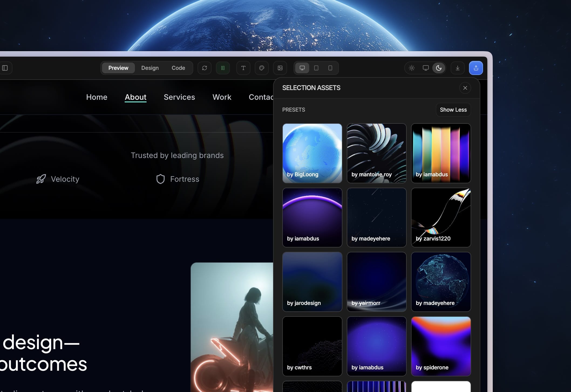Click the blue share button
Screen dimensions: 571x392
(x=476, y=68)
